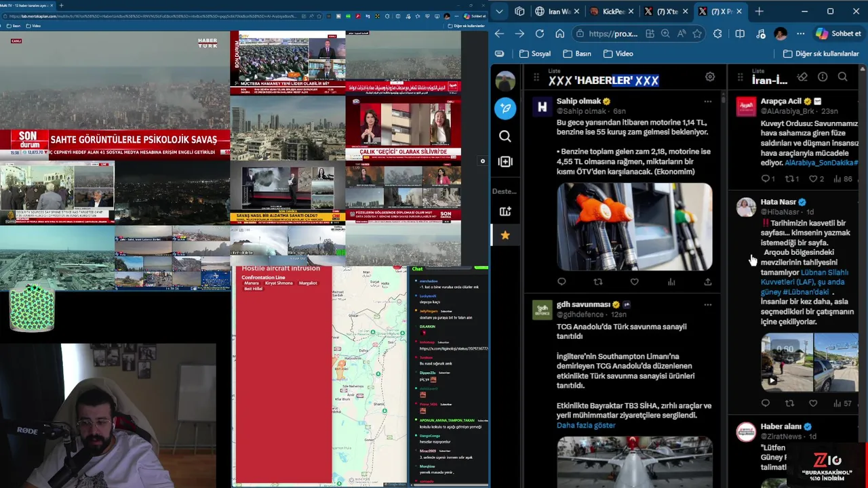The height and width of the screenshot is (488, 868).
Task: Like the Arapça Acil post
Action: coord(813,179)
